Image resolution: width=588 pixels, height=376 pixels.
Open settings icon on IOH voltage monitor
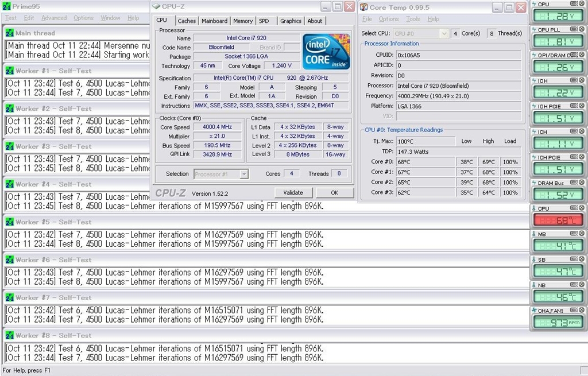click(574, 80)
